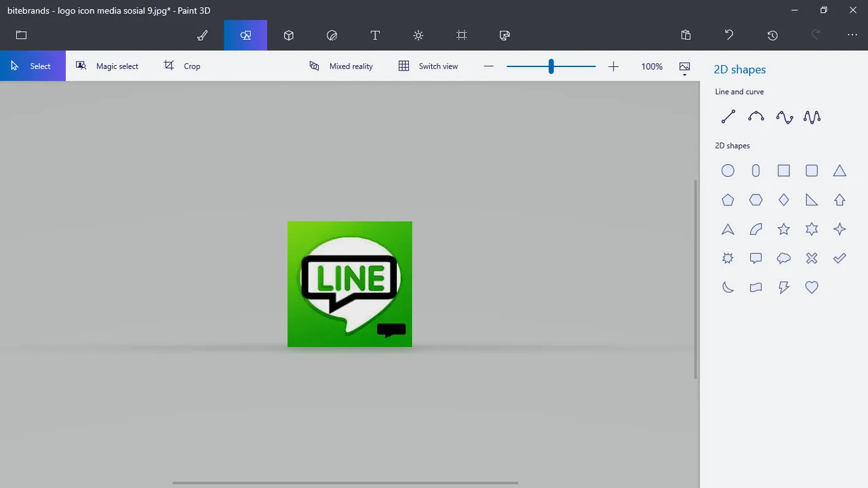Select the Round speech bubble shape
The width and height of the screenshot is (868, 488).
click(x=784, y=258)
